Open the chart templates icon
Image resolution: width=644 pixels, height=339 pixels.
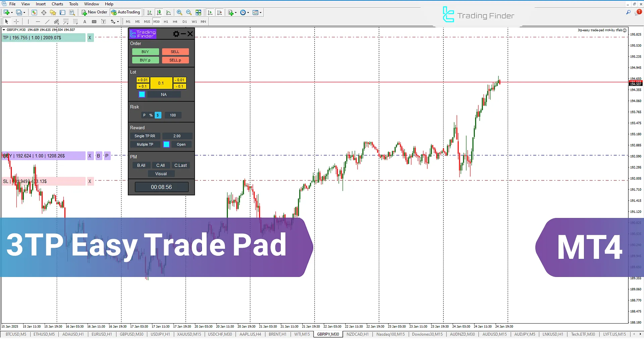tap(256, 12)
